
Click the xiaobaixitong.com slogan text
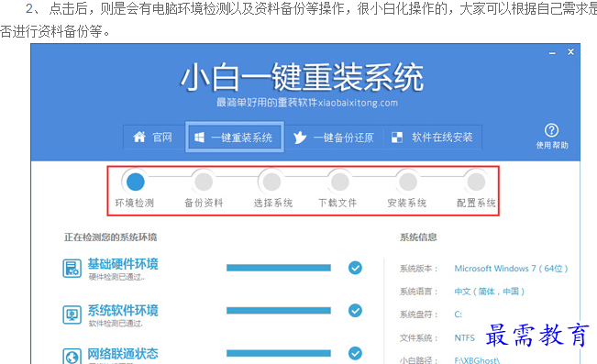pyautogui.click(x=307, y=103)
